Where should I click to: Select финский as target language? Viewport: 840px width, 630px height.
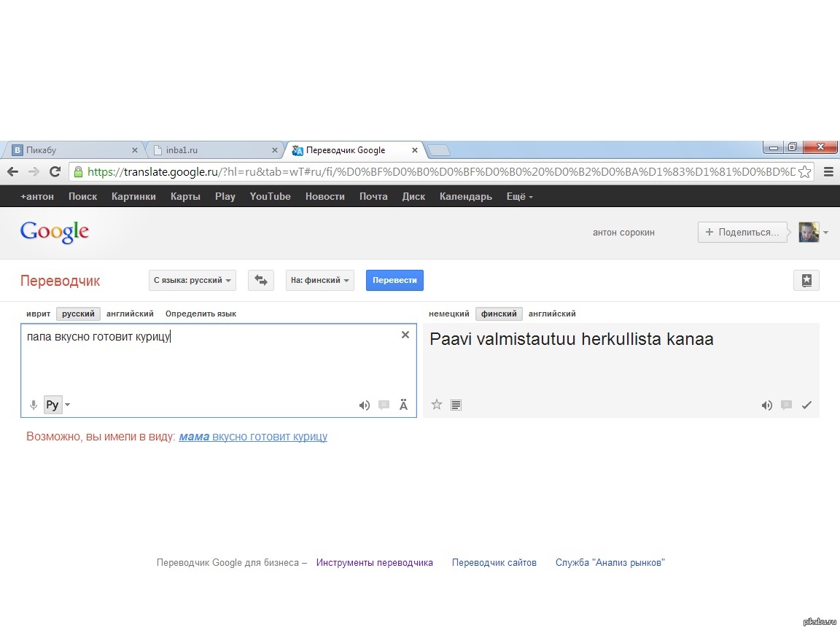(499, 314)
